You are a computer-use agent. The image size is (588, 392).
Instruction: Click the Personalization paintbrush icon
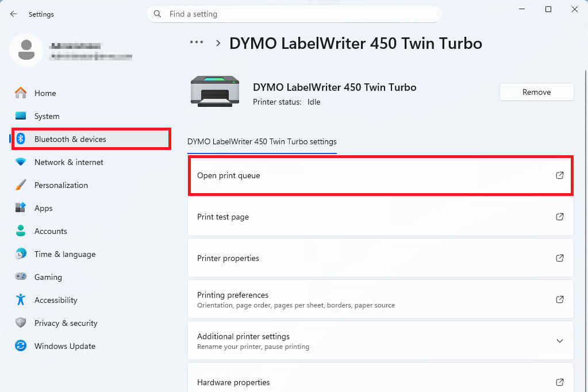click(21, 185)
